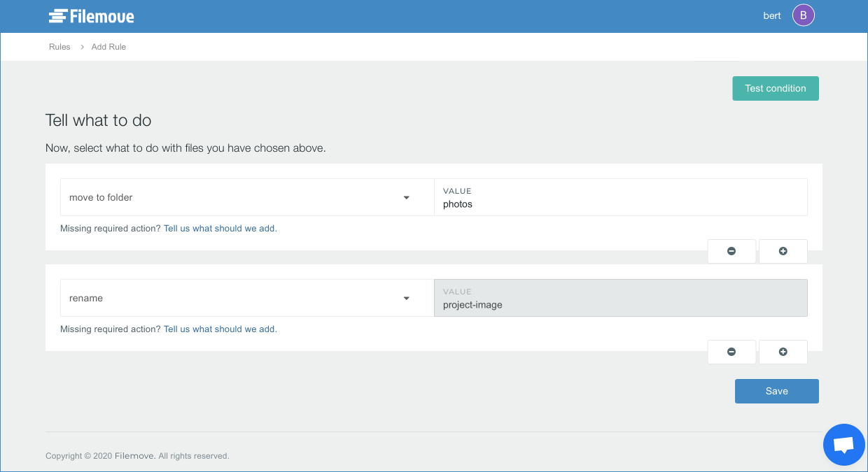This screenshot has width=868, height=472.
Task: Click the Filemove logo in header
Action: tap(92, 15)
